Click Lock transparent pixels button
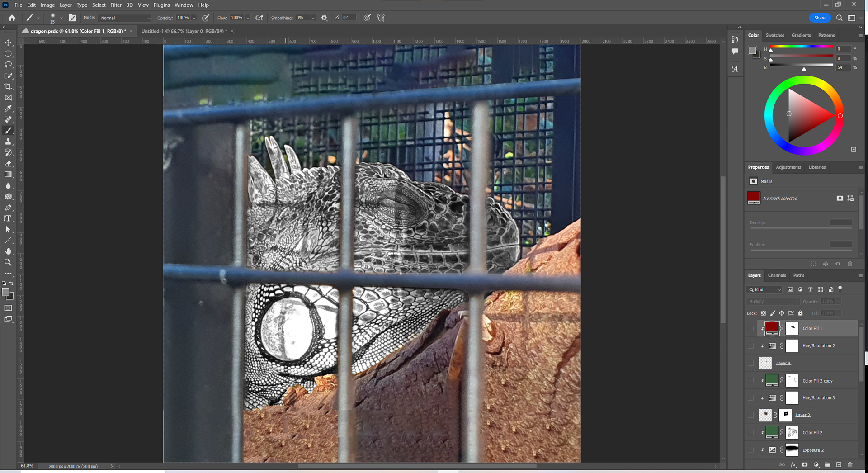Viewport: 868px width, 473px height. 763,313
